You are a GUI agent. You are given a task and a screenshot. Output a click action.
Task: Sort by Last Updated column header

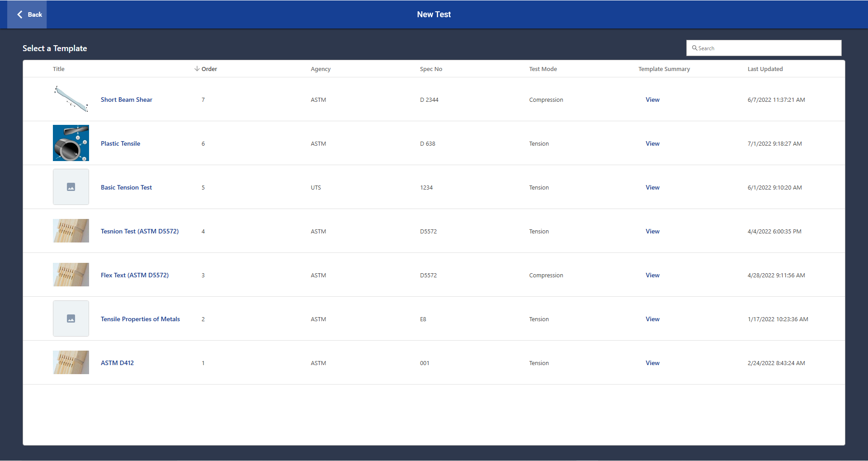[765, 69]
